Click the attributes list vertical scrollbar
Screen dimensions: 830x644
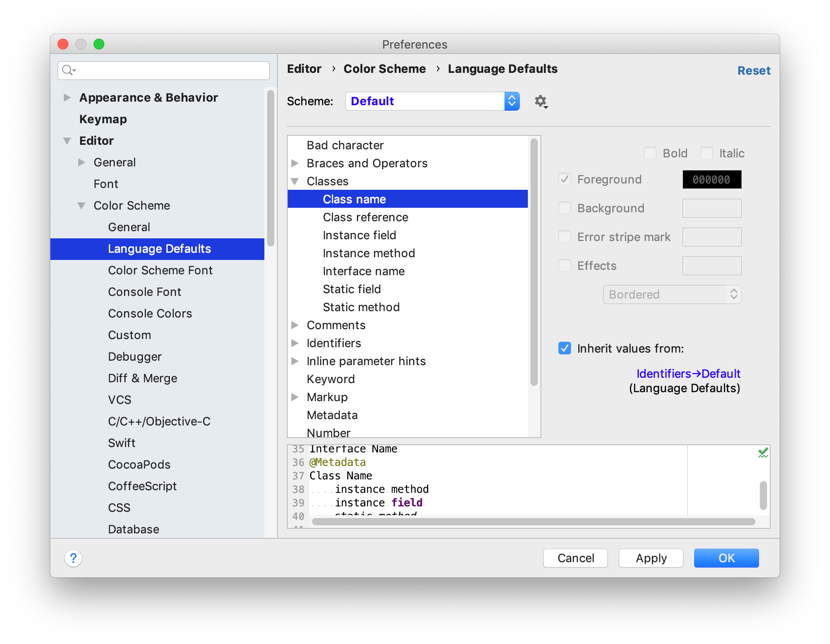click(534, 263)
